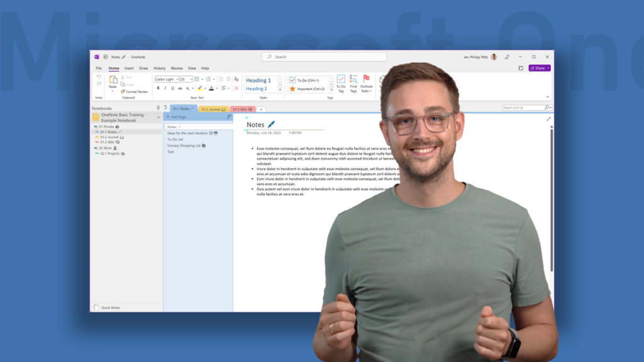Toggle underline formatting
644x362 pixels.
172,88
